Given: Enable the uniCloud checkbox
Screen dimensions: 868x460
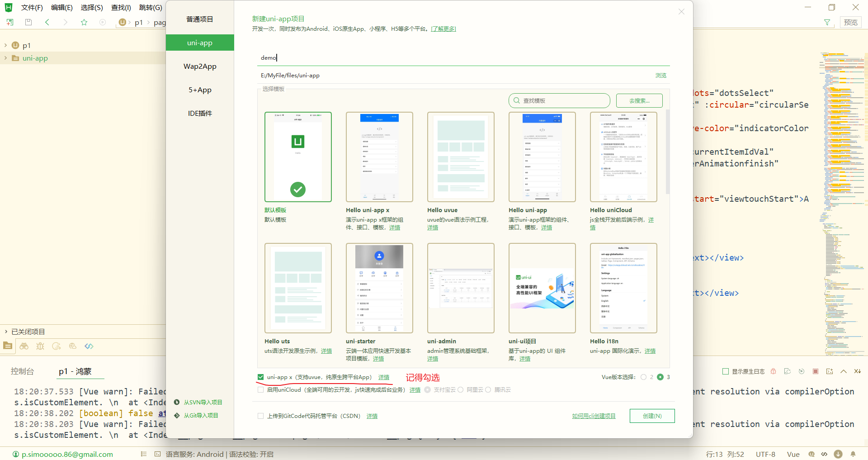Looking at the screenshot, I should pyautogui.click(x=260, y=389).
